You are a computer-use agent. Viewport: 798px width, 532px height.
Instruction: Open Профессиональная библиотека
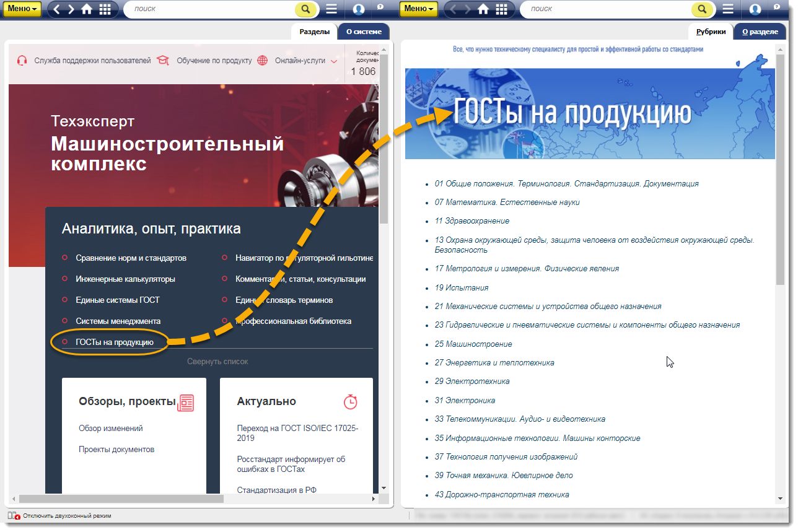coord(294,321)
